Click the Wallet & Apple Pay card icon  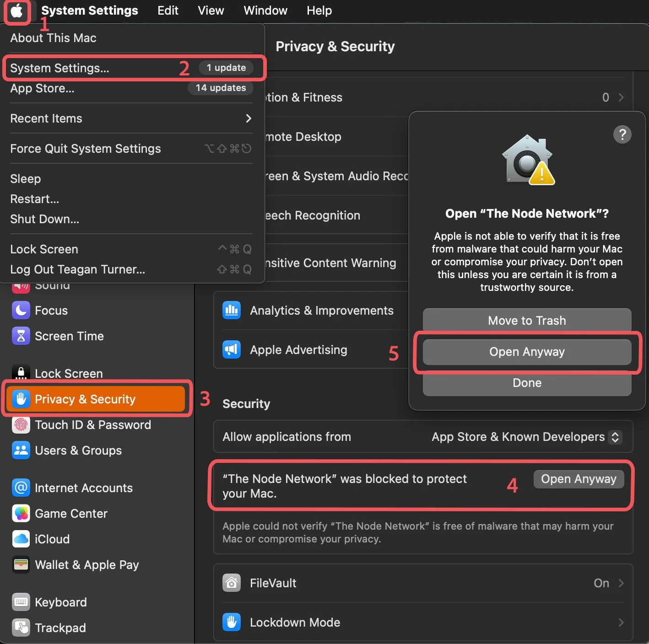(x=21, y=565)
